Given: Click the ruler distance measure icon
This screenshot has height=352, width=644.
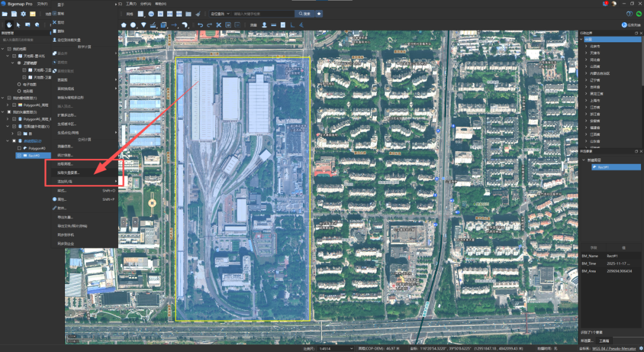Looking at the screenshot, I should click(x=274, y=25).
